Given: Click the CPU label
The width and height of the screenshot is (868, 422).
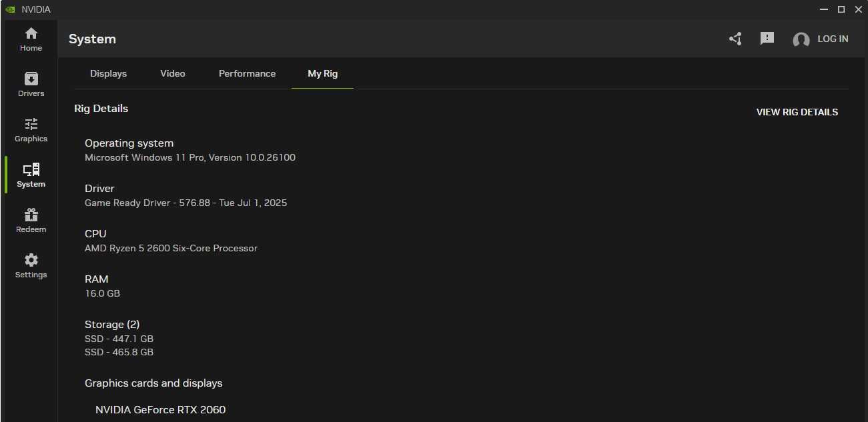Looking at the screenshot, I should 95,233.
